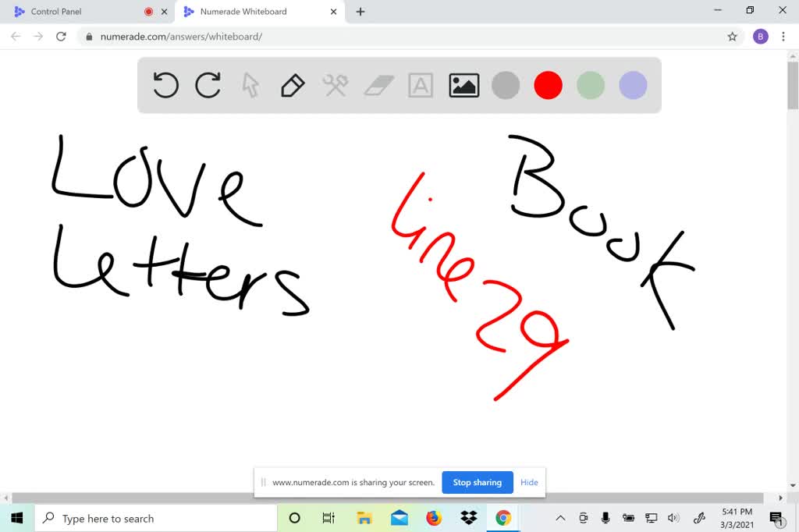This screenshot has width=799, height=532.
Task: Open the crossed tools settings icon
Action: tap(335, 85)
